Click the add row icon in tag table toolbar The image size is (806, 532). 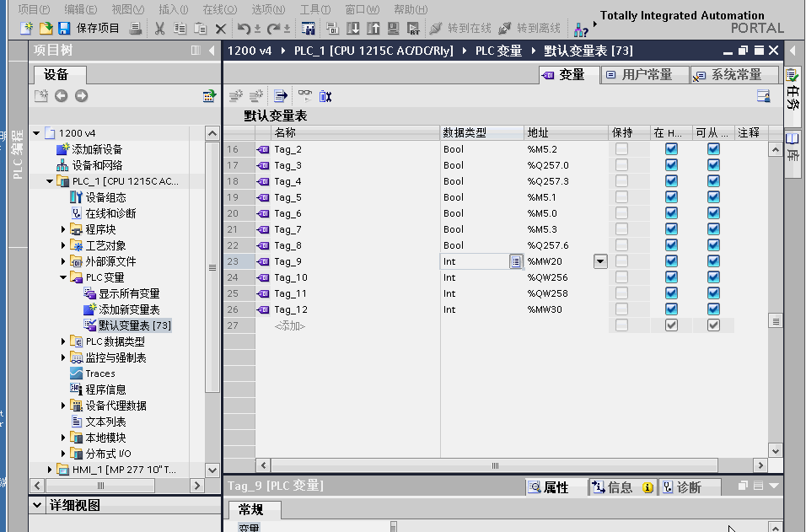256,95
